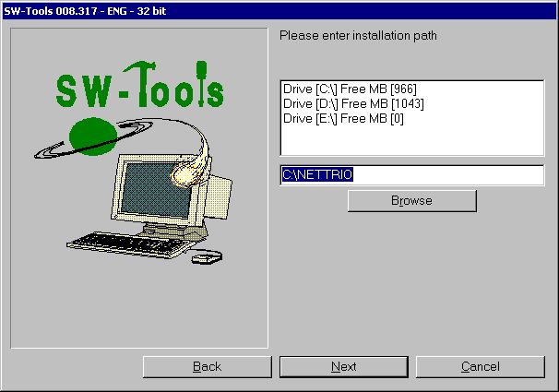Click the installation path field C:\NETTRIO
This screenshot has height=392, width=559.
[x=411, y=174]
